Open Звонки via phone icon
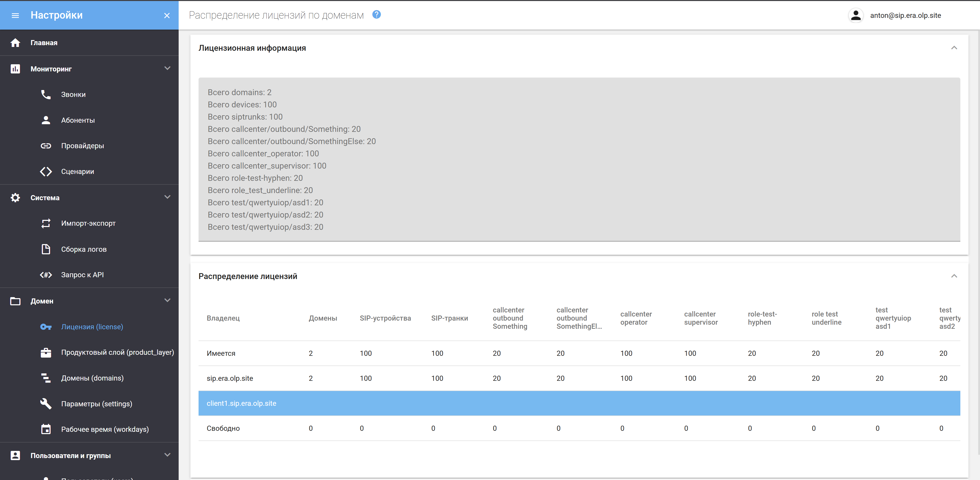The width and height of the screenshot is (980, 480). (46, 94)
